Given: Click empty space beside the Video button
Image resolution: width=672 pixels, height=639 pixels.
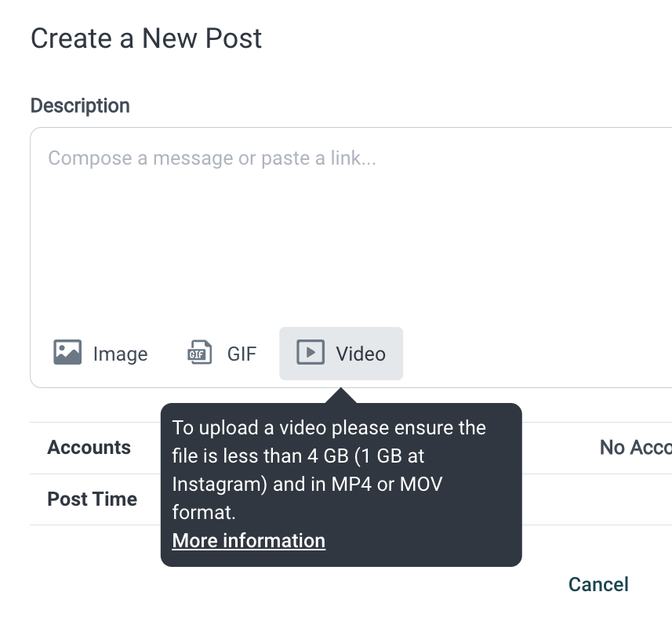Looking at the screenshot, I should point(536,354).
